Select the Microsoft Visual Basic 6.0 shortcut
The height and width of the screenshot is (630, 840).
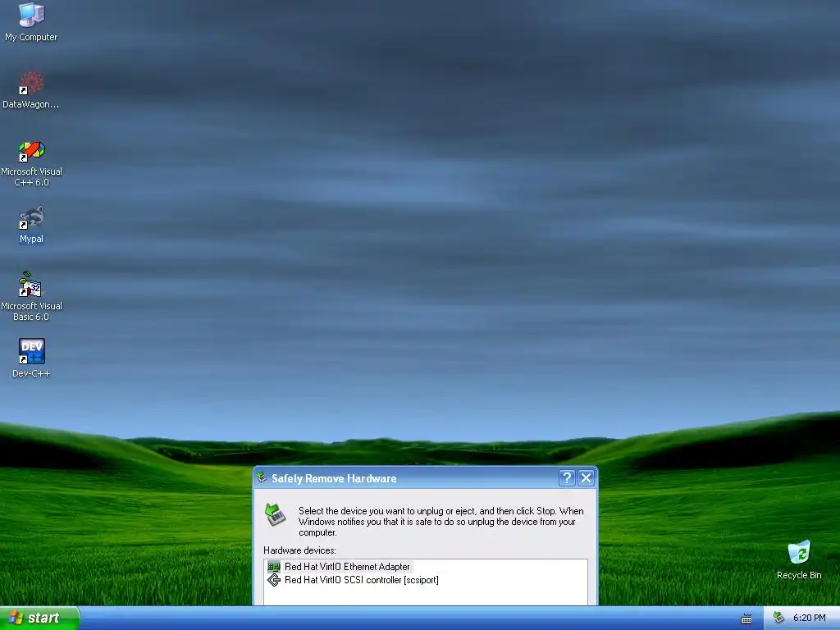click(31, 296)
